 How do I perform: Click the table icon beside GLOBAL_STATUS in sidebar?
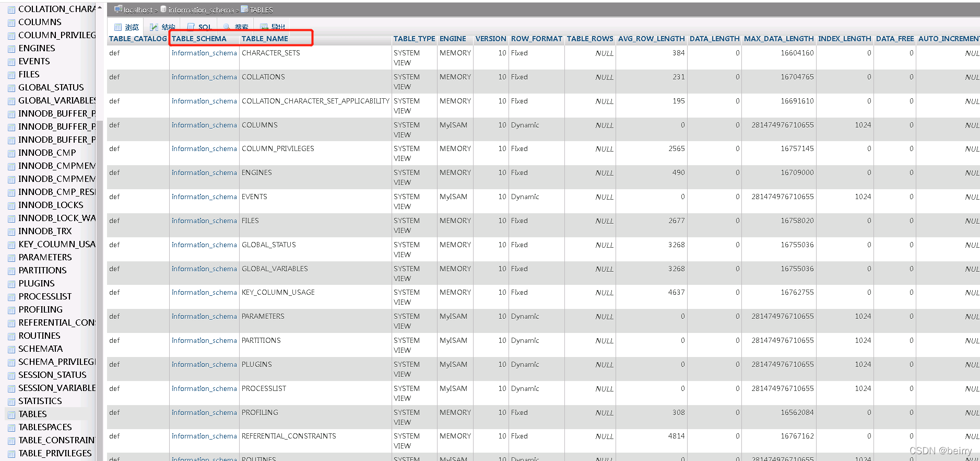[11, 88]
